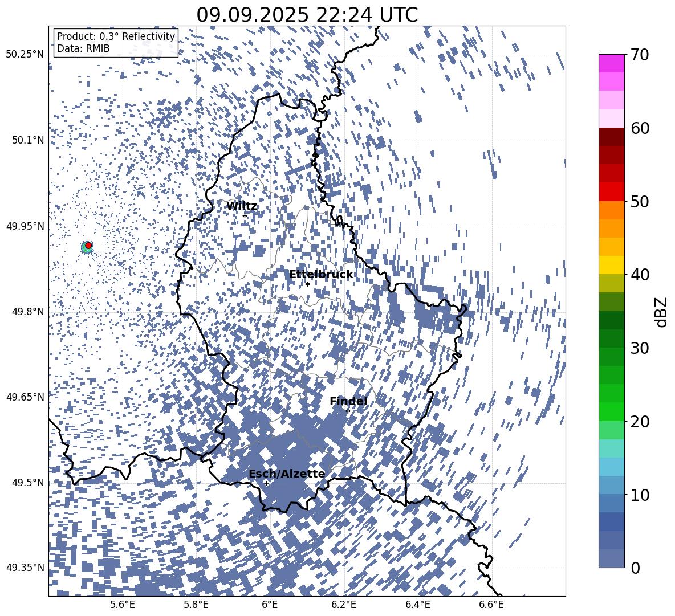Click the Esch/Alzette cross location marker
This screenshot has width=675, height=616.
(x=266, y=483)
